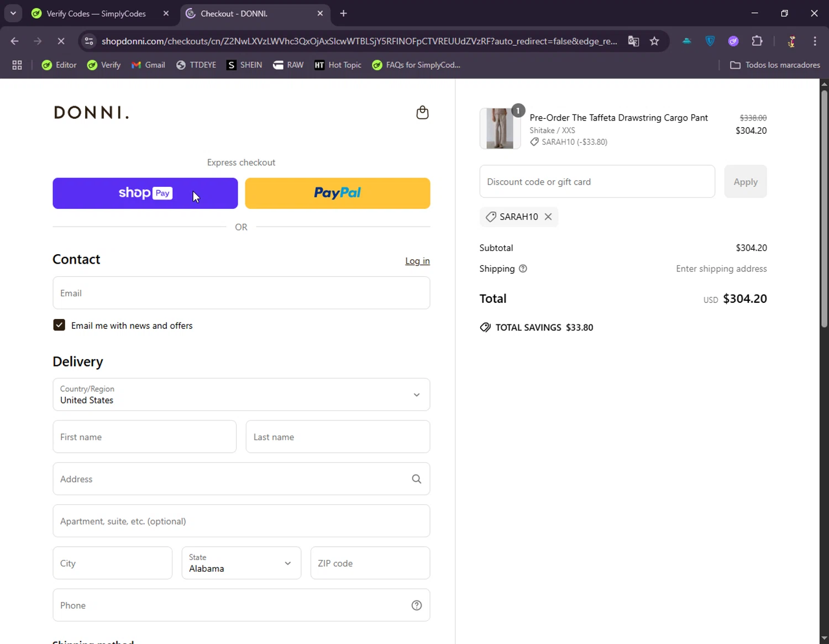
Task: Open the SHEIN bookmark
Action: tap(244, 65)
